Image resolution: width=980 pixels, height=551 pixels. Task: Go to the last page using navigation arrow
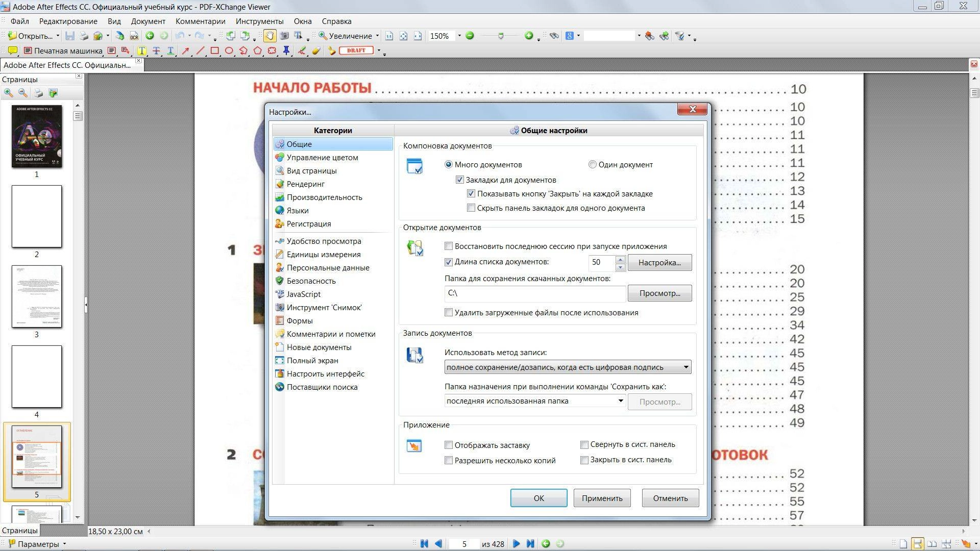click(530, 544)
